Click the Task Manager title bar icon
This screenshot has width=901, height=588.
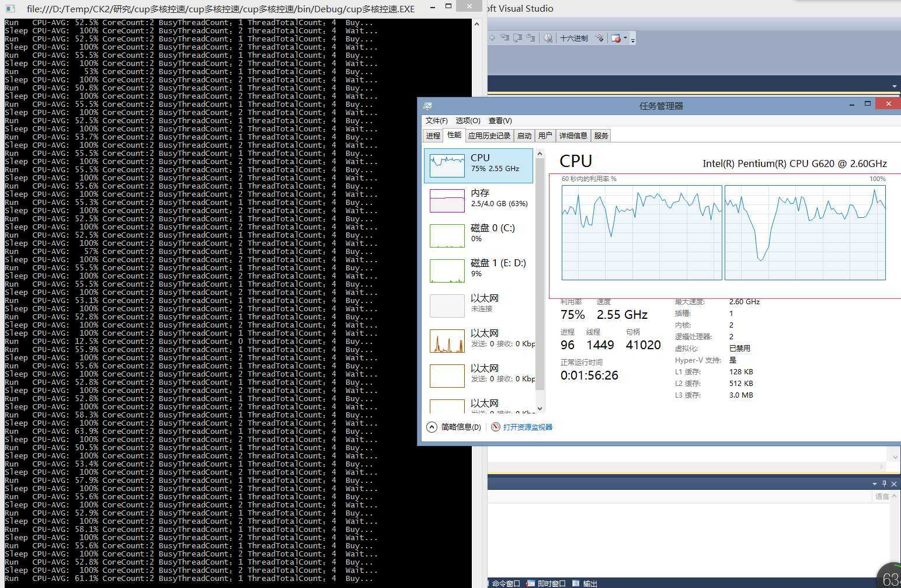tap(427, 105)
